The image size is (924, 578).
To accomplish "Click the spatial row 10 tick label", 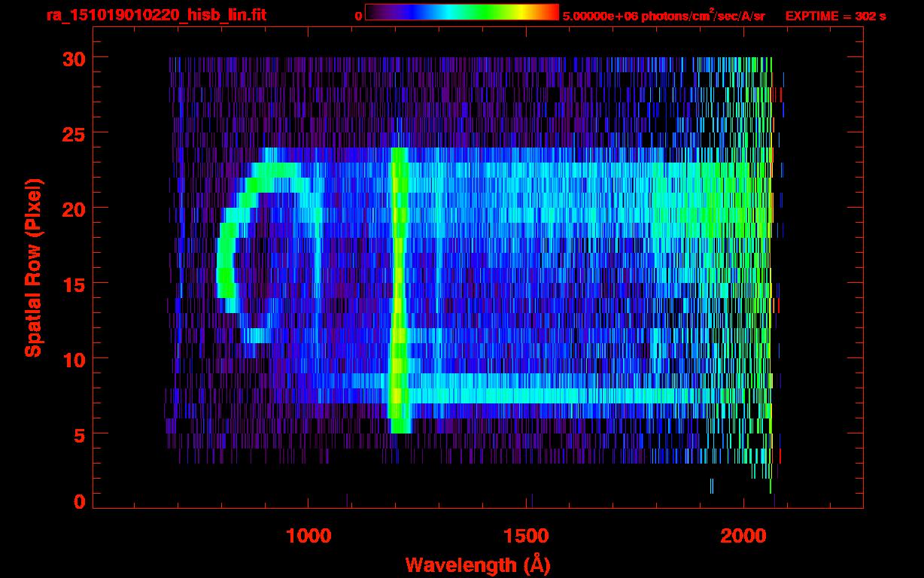I will point(74,359).
